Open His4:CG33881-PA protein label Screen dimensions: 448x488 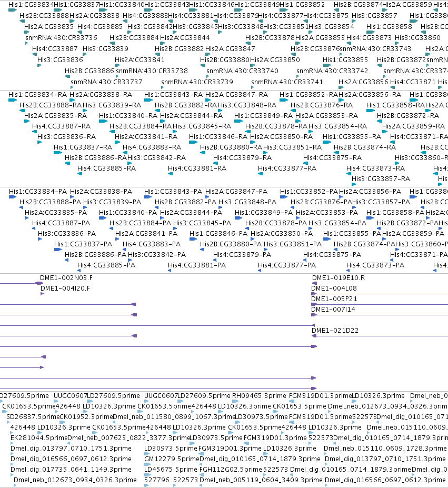(197, 265)
